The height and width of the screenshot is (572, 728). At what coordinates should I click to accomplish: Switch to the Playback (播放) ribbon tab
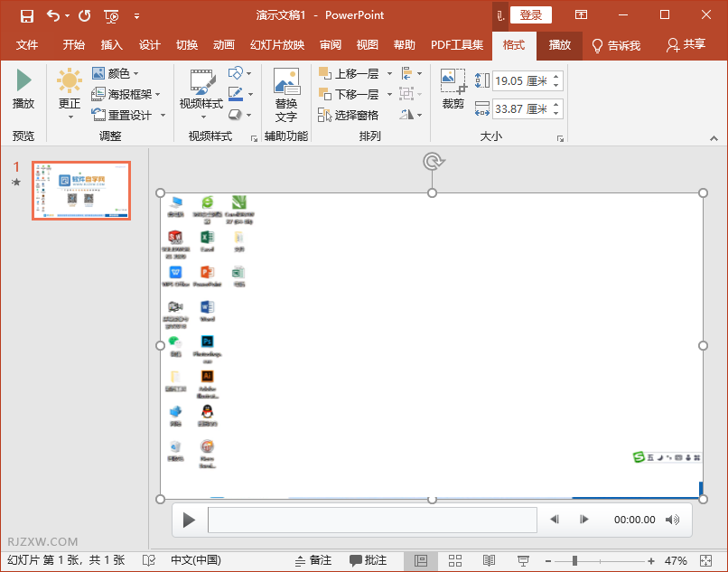pos(560,44)
